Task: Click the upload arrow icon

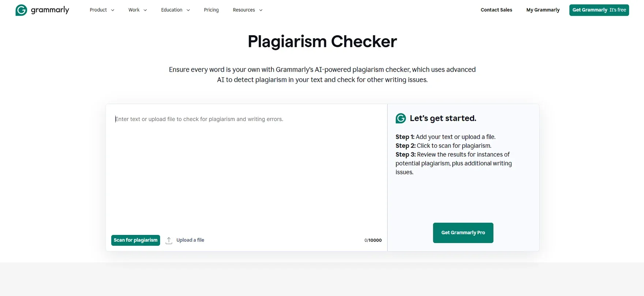Action: coord(169,240)
